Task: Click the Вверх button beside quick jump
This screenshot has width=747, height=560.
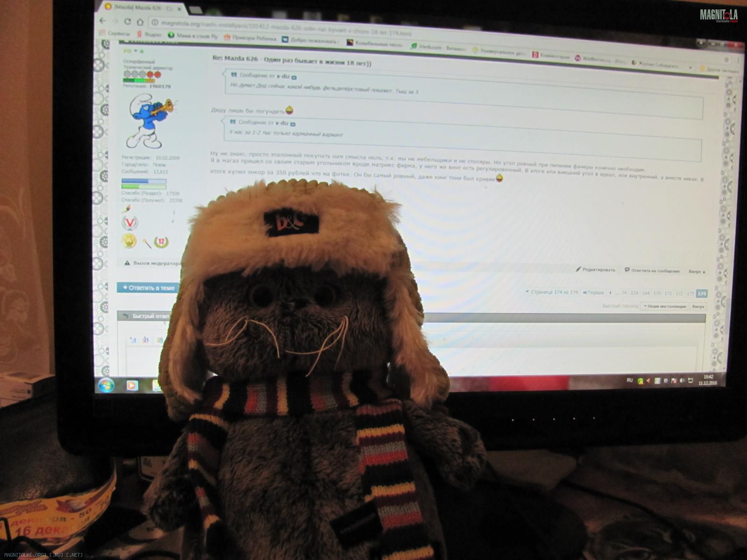Action: tap(698, 307)
